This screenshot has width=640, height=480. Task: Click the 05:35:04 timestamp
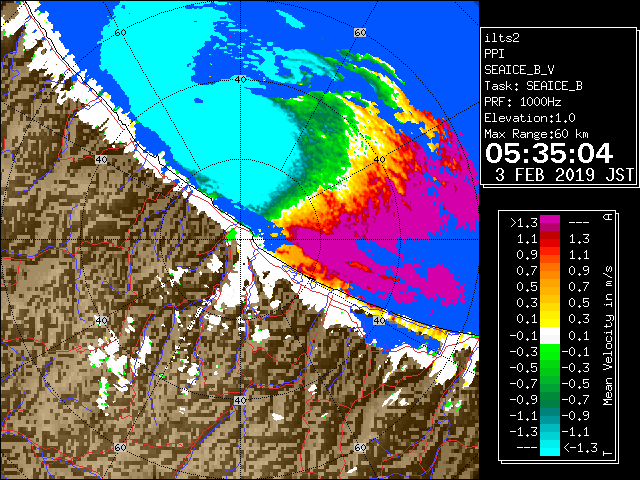click(x=549, y=153)
